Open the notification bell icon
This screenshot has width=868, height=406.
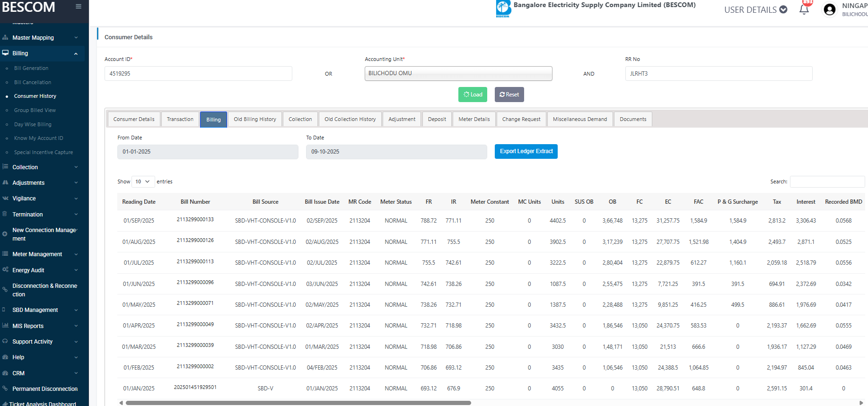[x=804, y=9]
